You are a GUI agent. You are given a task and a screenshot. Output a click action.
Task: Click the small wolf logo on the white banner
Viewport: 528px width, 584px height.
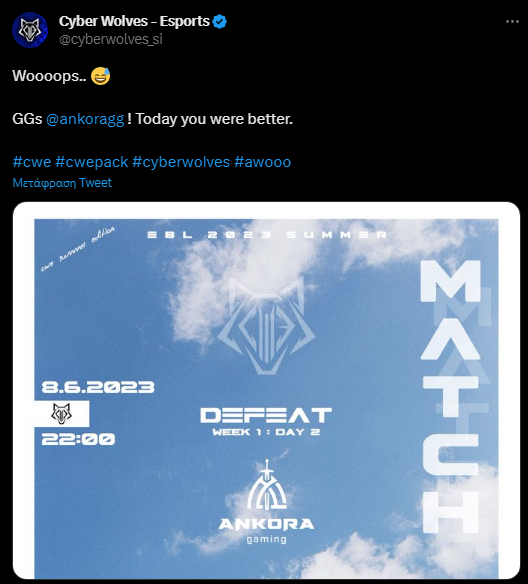click(61, 413)
